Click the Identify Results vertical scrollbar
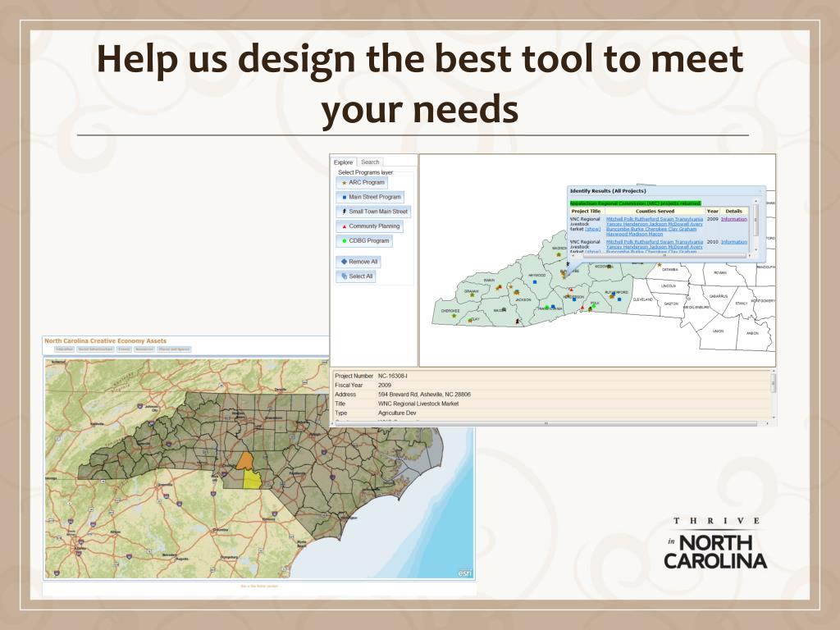The height and width of the screenshot is (630, 840). point(756,226)
